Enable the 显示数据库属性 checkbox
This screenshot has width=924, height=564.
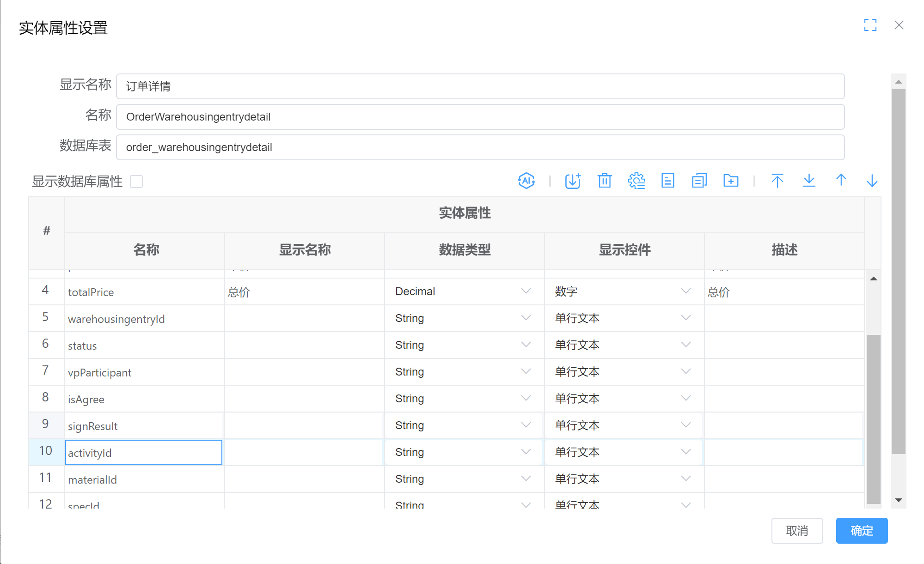click(136, 182)
